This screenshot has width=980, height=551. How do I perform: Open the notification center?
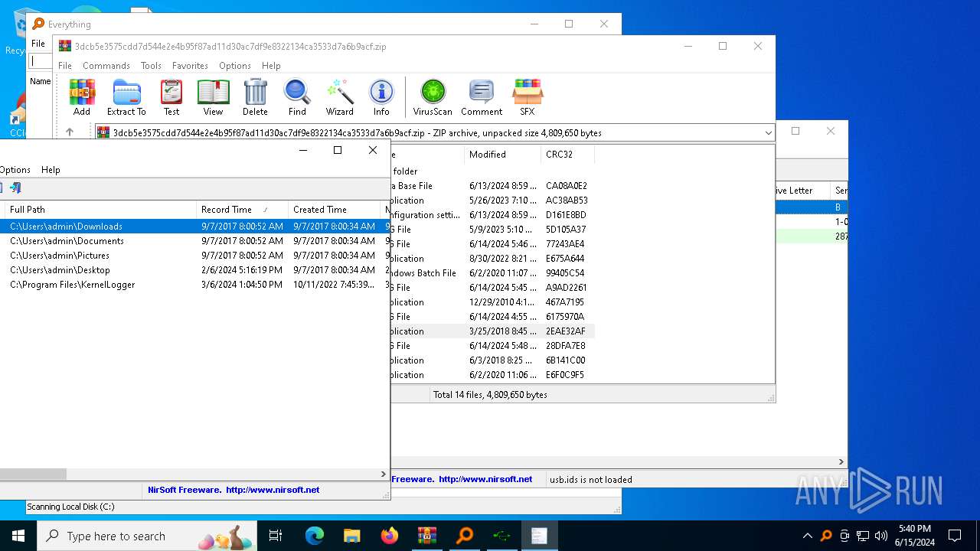[955, 536]
